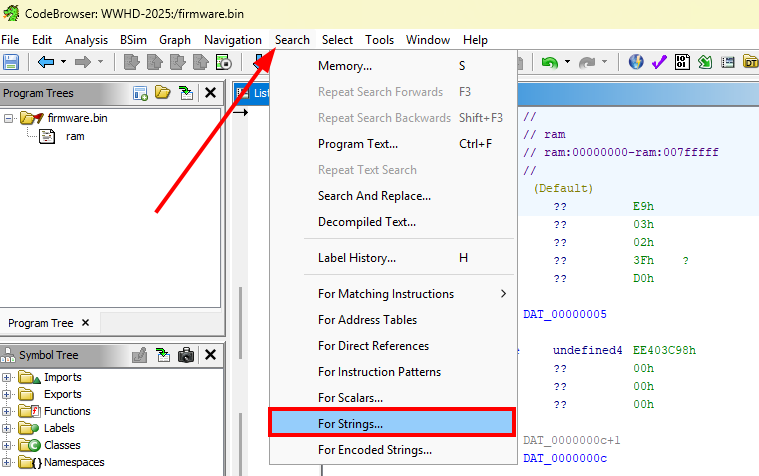Viewport: 759px width, 476px height.
Task: Open a tree folder in Program Trees
Action: pos(163,93)
